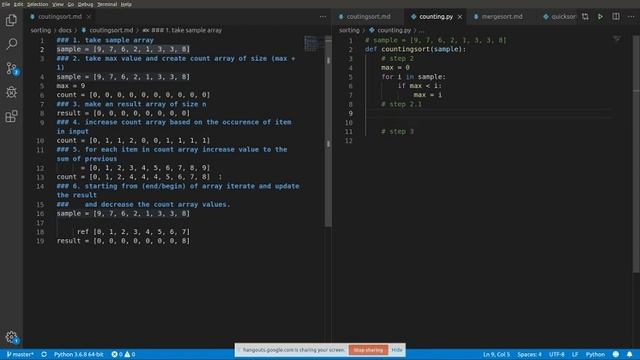
Task: Select Python 3.6.8 64-bit interpreter
Action: (79, 354)
